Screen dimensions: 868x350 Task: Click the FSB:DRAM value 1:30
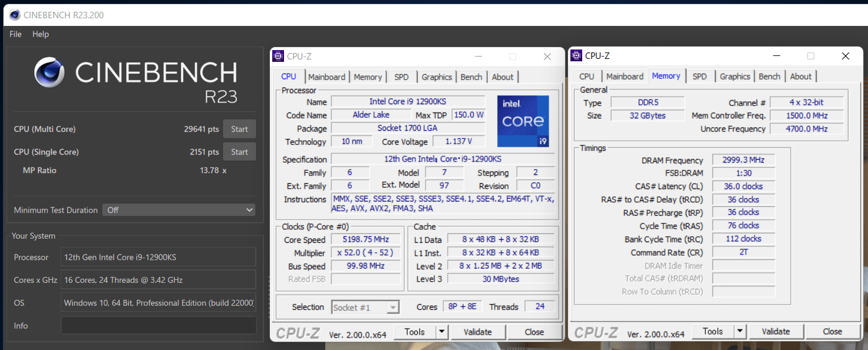[x=743, y=173]
